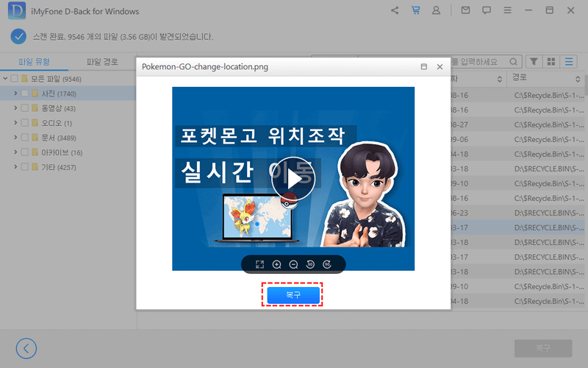Viewport: 588px width, 368px height.
Task: Switch to the 파일 경로 tab
Action: [102, 62]
